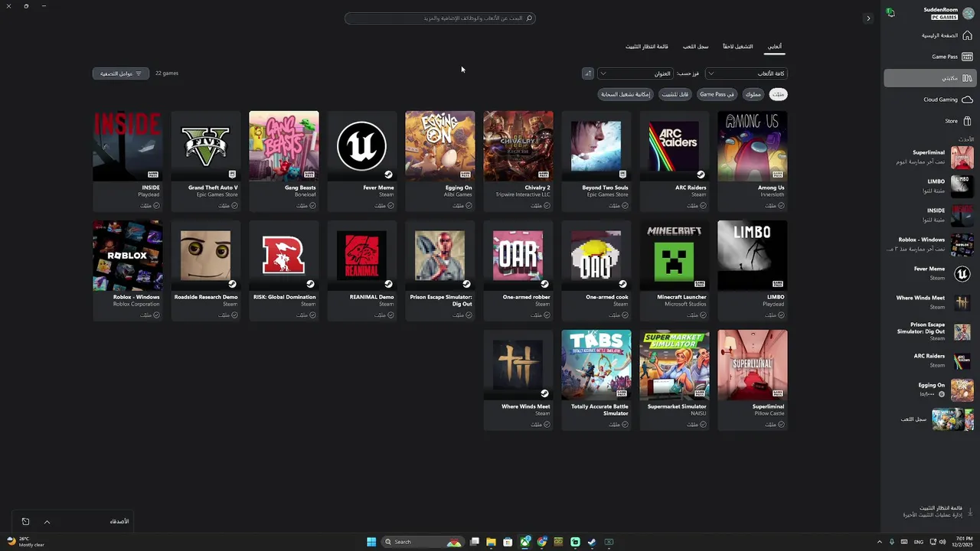Toggle the sort order direction button
980x551 pixels.
(x=588, y=73)
